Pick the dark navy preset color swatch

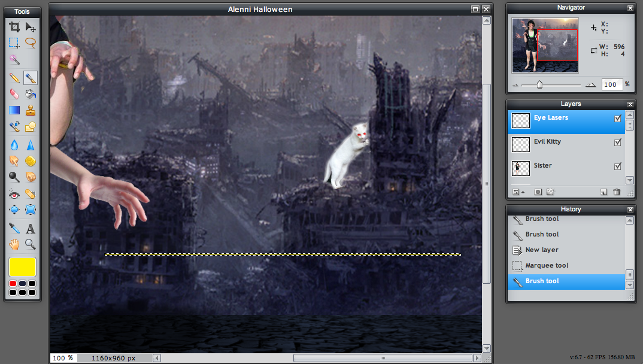(22, 284)
